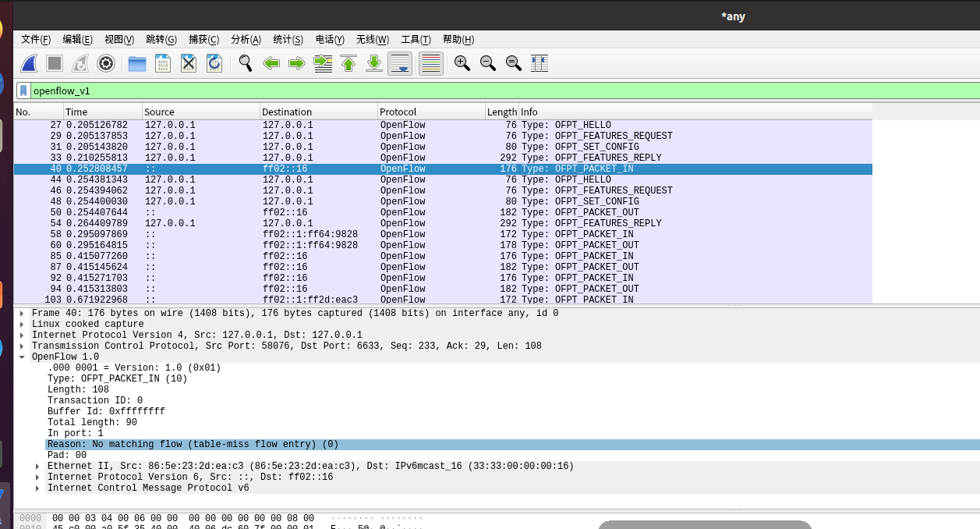Select the 'Total length: 90' field
980x529 pixels.
click(x=92, y=422)
